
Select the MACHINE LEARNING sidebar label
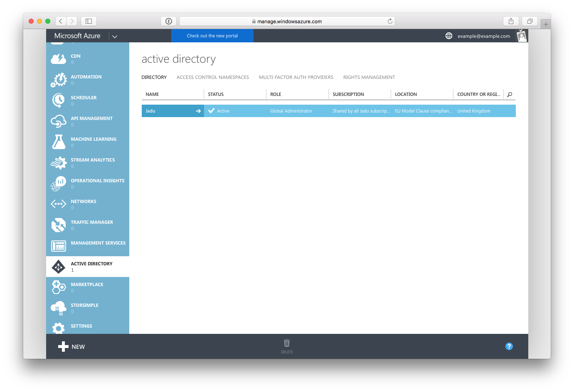(94, 139)
